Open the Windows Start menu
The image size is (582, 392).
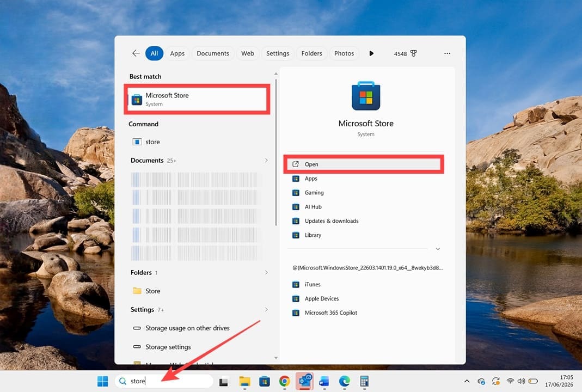click(102, 381)
